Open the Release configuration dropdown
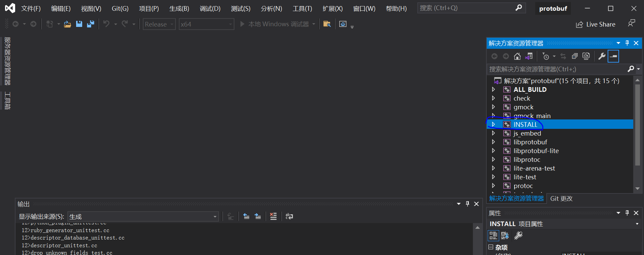Image resolution: width=644 pixels, height=255 pixels. [x=159, y=24]
